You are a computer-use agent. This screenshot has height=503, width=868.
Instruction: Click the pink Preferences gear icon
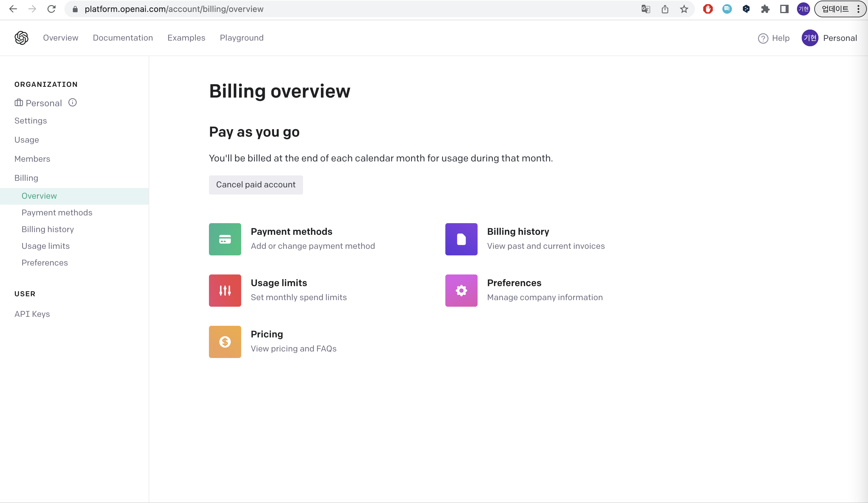pos(461,291)
